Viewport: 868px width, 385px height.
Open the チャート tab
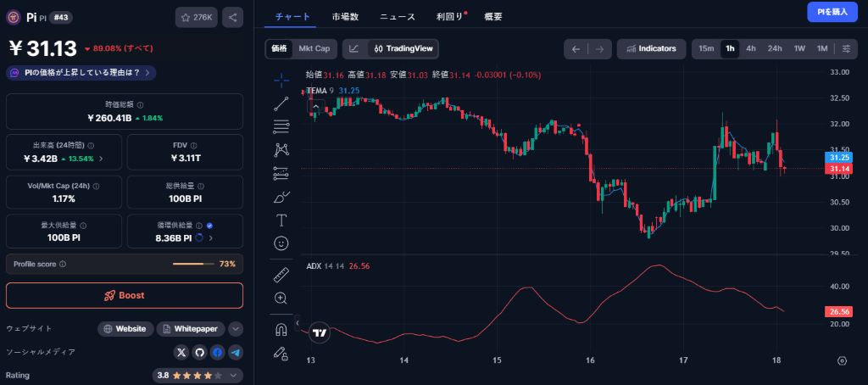(x=292, y=17)
